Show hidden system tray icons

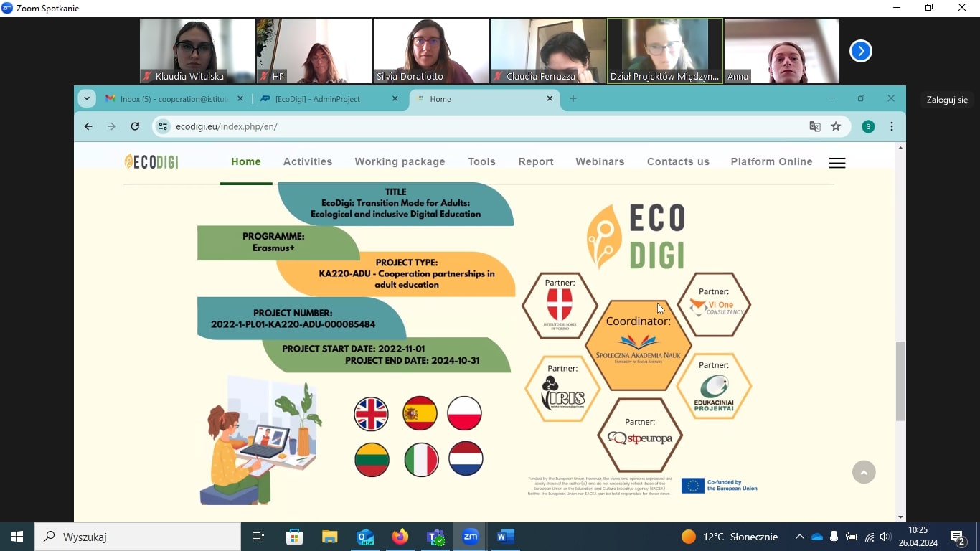pos(800,537)
